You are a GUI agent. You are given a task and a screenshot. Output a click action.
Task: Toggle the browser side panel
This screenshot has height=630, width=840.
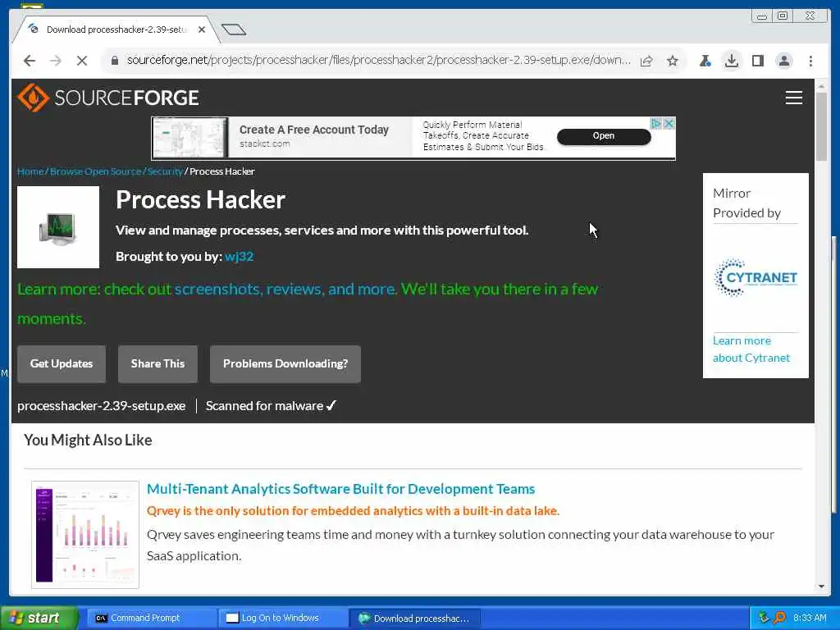coord(757,61)
